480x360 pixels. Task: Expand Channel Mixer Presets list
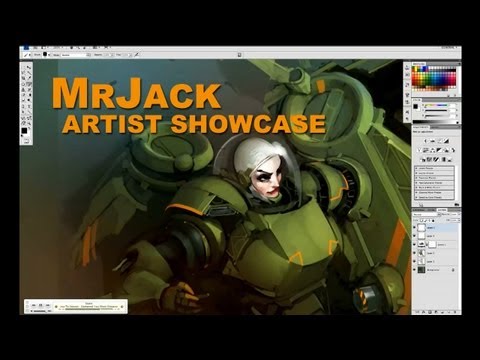click(x=416, y=193)
